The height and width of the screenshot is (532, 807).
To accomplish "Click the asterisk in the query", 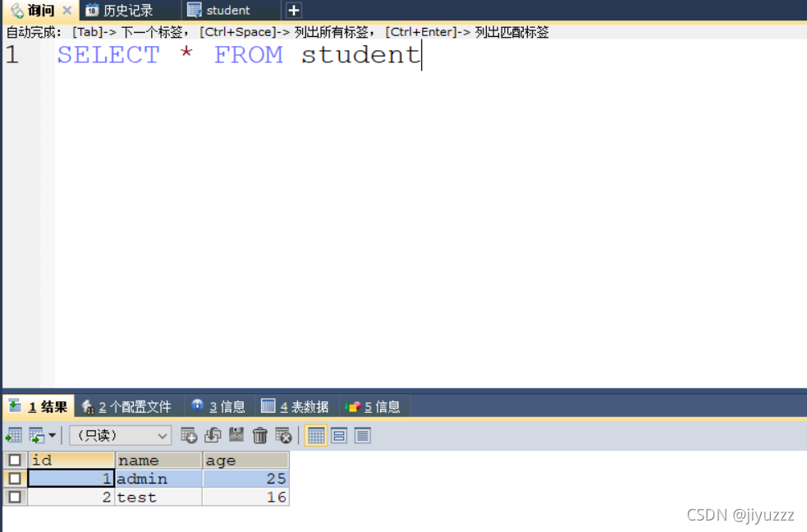I will point(186,53).
